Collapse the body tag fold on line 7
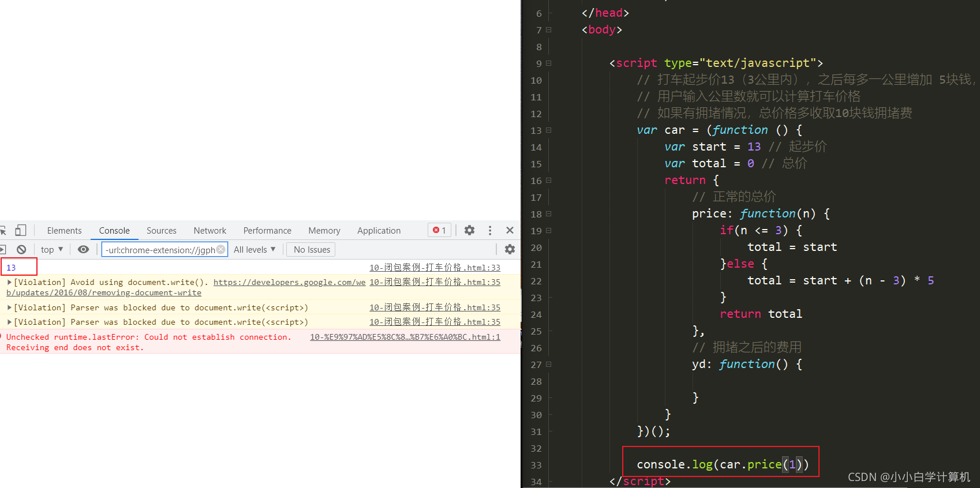 (548, 29)
